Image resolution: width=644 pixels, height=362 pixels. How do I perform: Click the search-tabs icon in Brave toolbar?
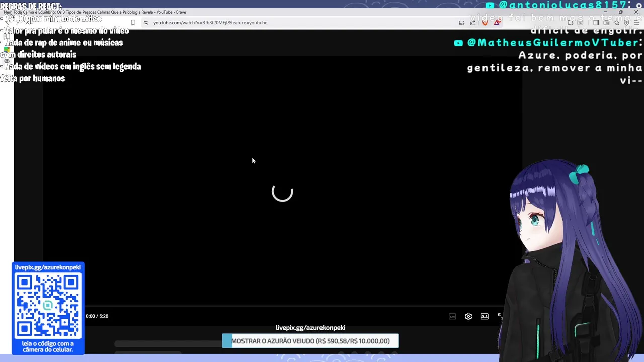[x=580, y=23]
